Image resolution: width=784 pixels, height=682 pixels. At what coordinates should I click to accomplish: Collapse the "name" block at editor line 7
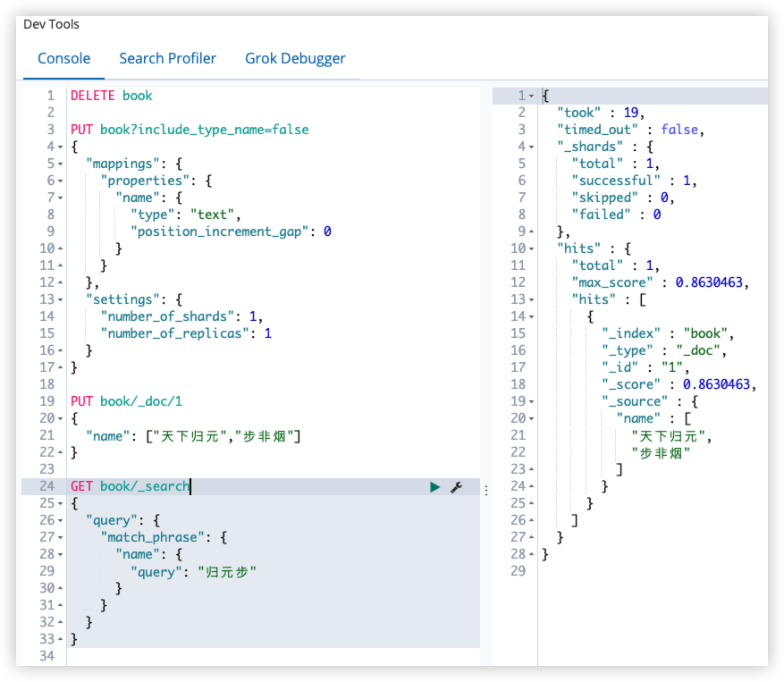(x=61, y=198)
